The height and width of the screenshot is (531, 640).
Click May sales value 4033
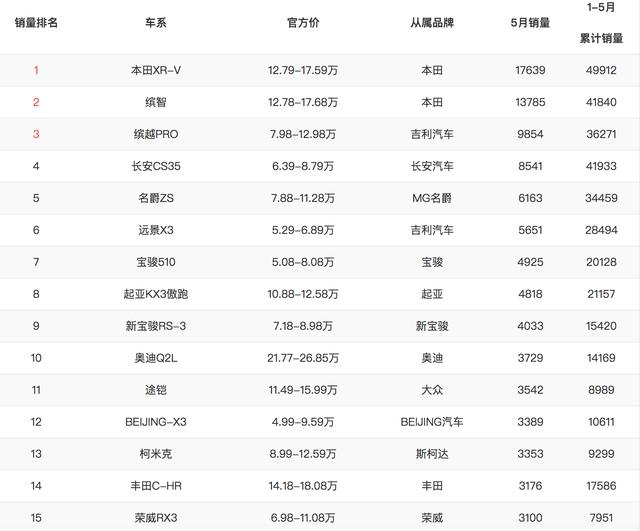click(530, 326)
